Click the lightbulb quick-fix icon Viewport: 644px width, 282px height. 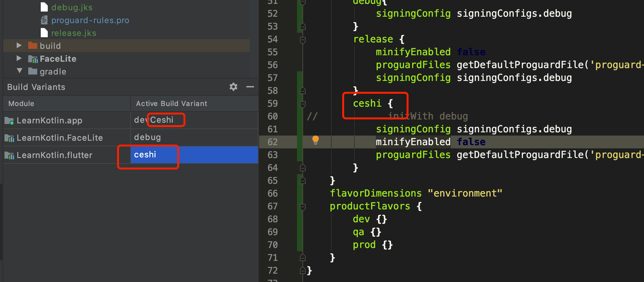coord(316,140)
